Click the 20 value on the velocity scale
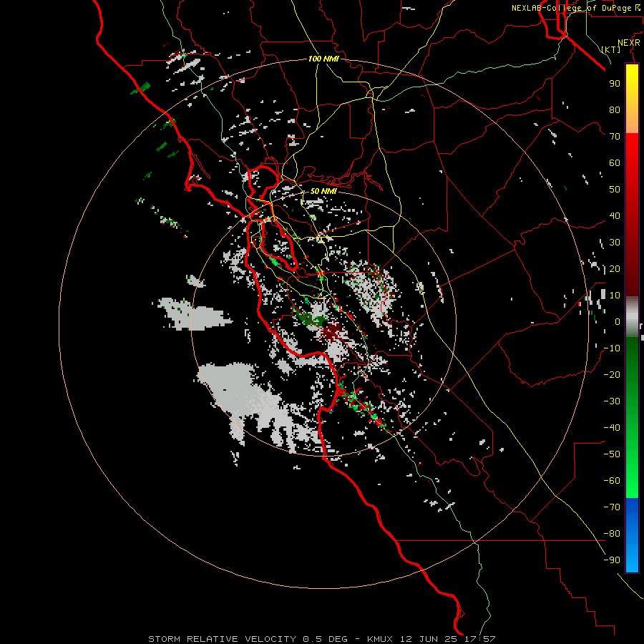The width and height of the screenshot is (644, 644). coord(615,269)
